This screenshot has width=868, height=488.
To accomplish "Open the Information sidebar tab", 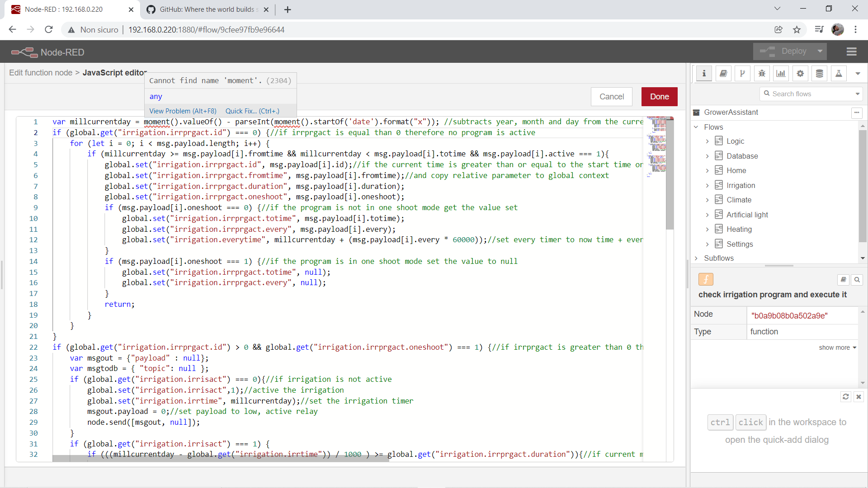I will tap(704, 74).
